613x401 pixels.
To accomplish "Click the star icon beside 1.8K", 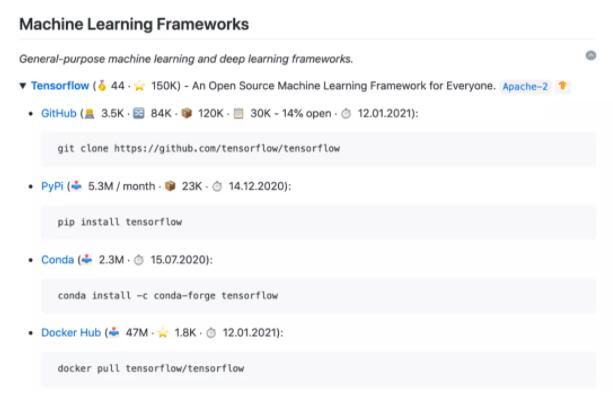I will pyautogui.click(x=163, y=333).
